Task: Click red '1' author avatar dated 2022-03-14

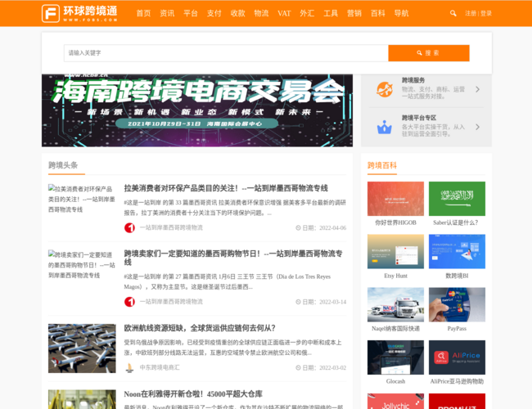Action: click(x=129, y=302)
